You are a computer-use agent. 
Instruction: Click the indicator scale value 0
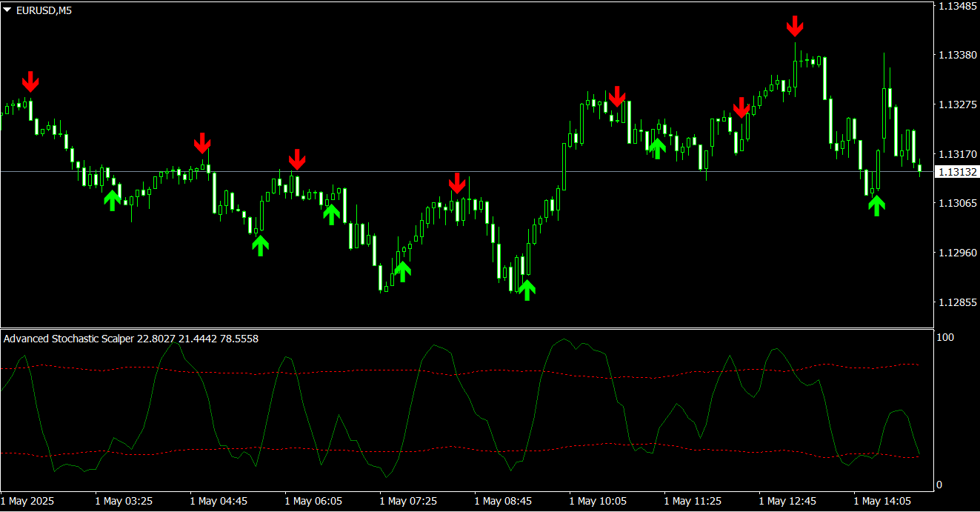(x=940, y=485)
